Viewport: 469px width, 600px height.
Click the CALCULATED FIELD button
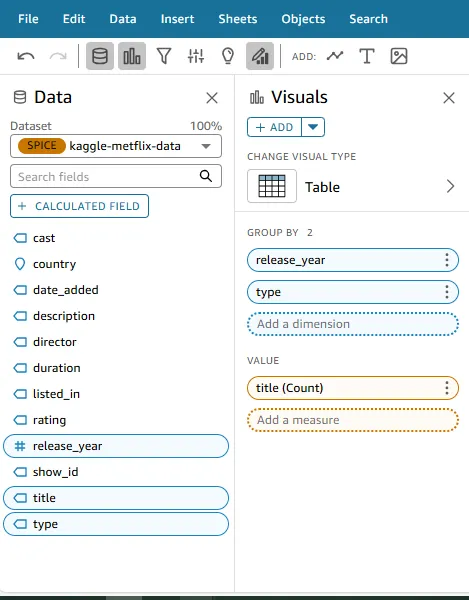(79, 206)
